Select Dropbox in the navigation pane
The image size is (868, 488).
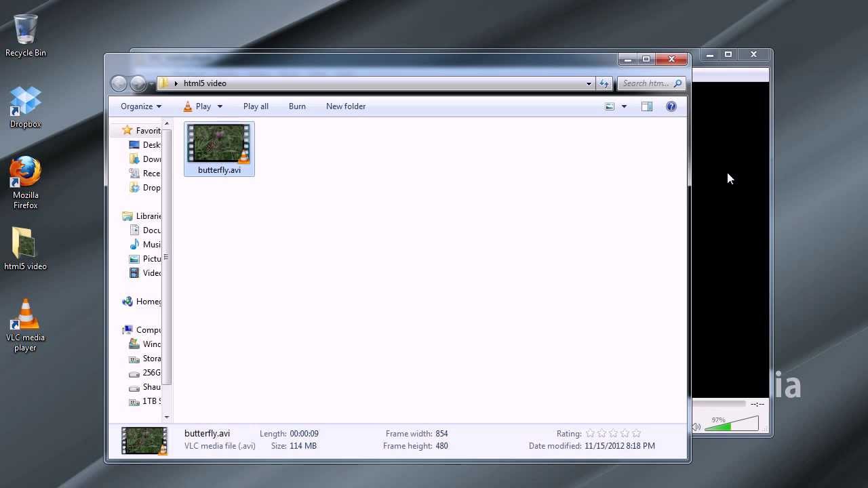click(145, 188)
